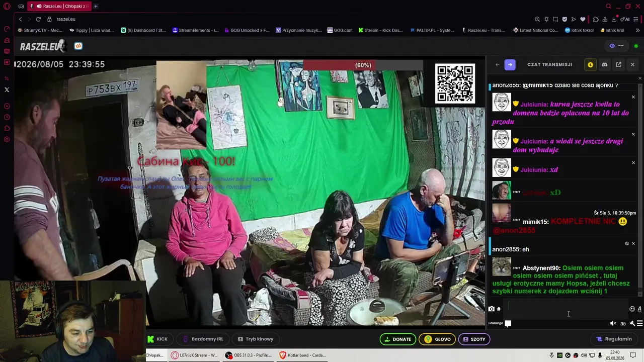Open the chat moderation hammer icon

(x=632, y=323)
